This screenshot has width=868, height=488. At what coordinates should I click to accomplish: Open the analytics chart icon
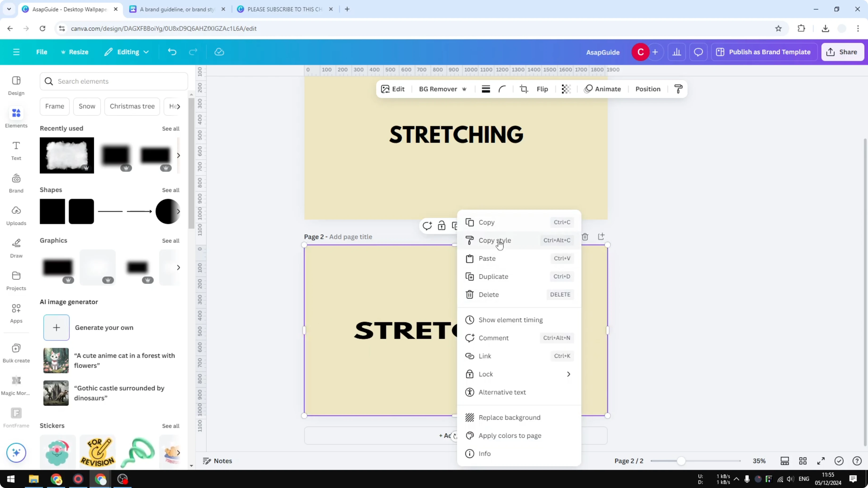point(677,52)
